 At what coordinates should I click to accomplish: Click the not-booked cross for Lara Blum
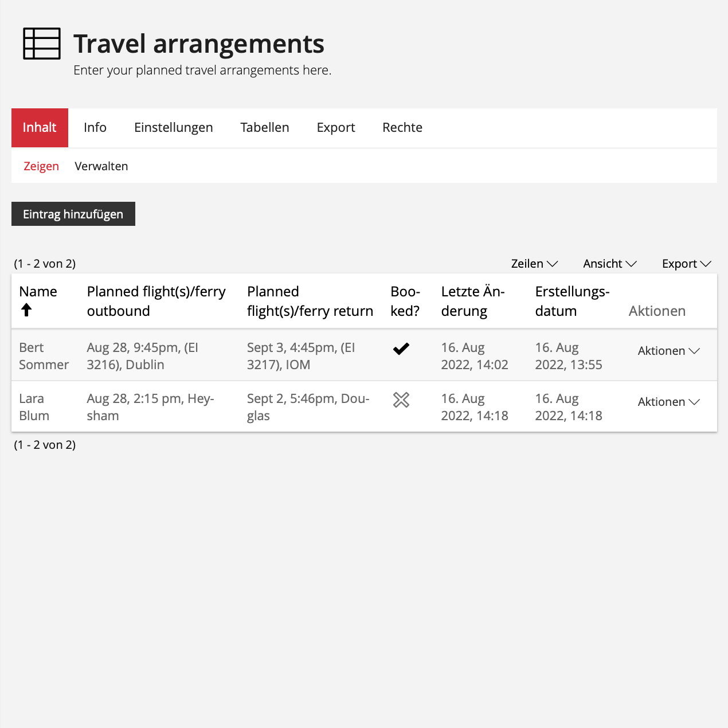[401, 400]
